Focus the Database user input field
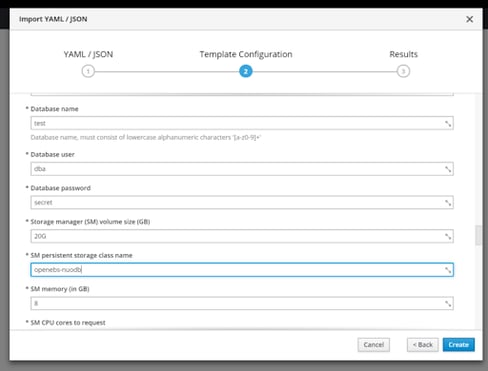Image resolution: width=488 pixels, height=371 pixels. tap(242, 169)
